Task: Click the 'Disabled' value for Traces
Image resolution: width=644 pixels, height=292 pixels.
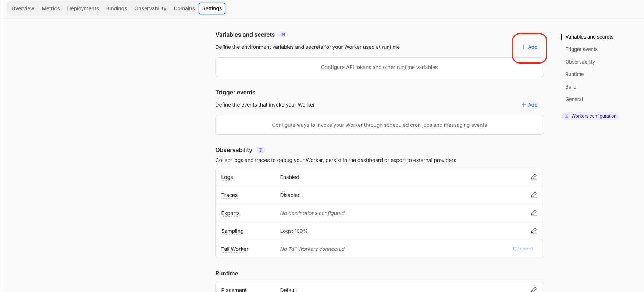Action: tap(290, 195)
